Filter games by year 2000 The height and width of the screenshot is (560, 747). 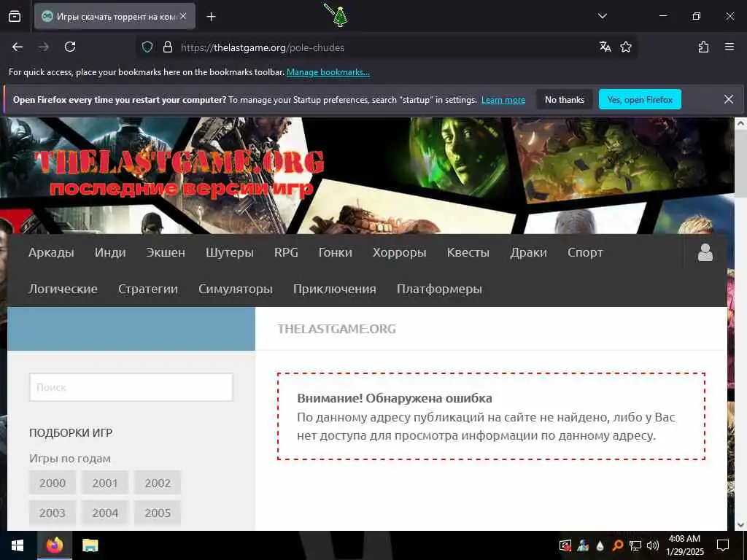pos(53,483)
